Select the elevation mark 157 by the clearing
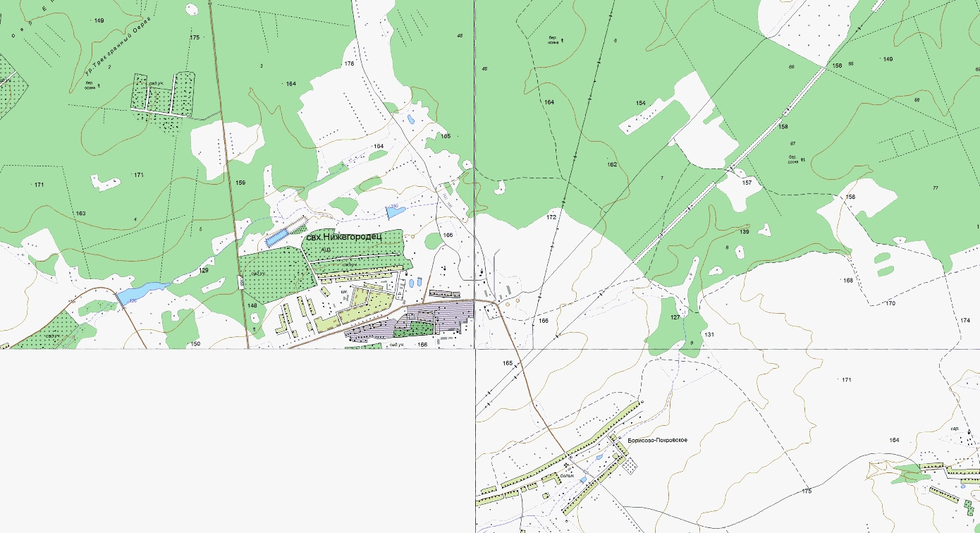The width and height of the screenshot is (980, 533). click(x=747, y=182)
